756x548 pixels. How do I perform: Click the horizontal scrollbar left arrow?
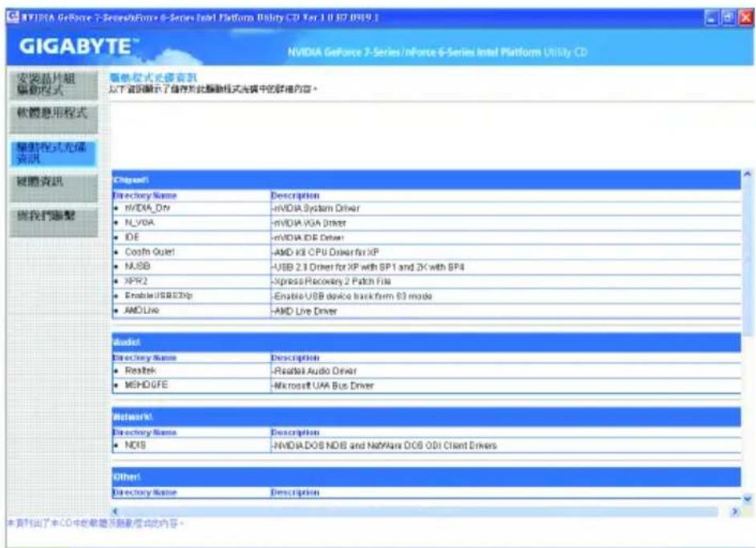point(115,511)
